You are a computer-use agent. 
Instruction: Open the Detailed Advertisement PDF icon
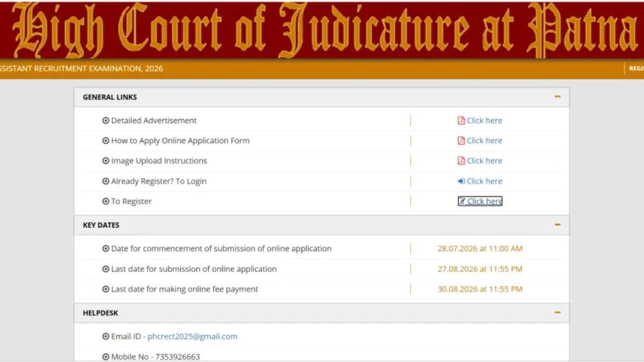[461, 121]
